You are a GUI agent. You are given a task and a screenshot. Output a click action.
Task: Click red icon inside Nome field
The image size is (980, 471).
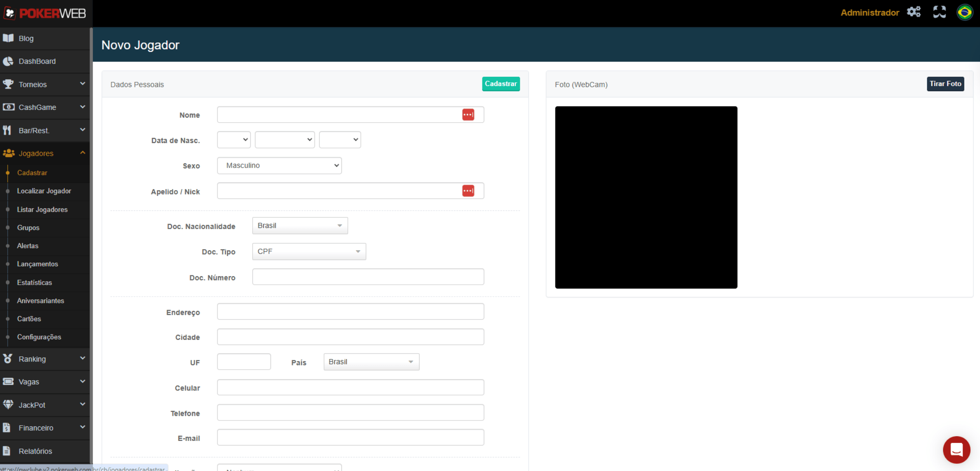(468, 115)
